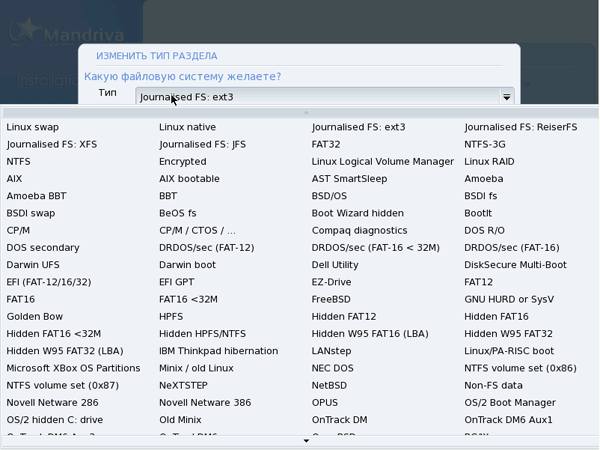Screen dimensions: 600x450
Task: Pick the Amoeba entry
Action: (x=484, y=179)
